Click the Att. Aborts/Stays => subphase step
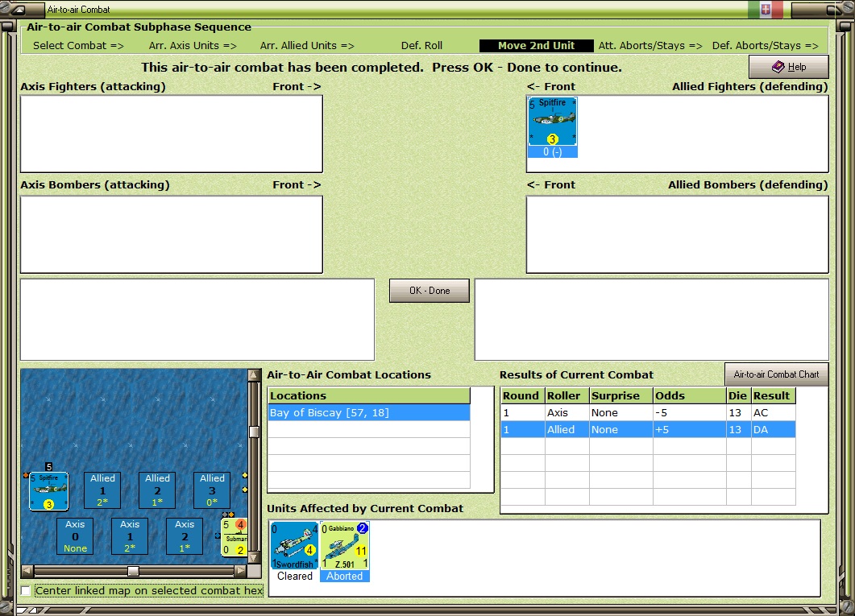 coord(650,46)
